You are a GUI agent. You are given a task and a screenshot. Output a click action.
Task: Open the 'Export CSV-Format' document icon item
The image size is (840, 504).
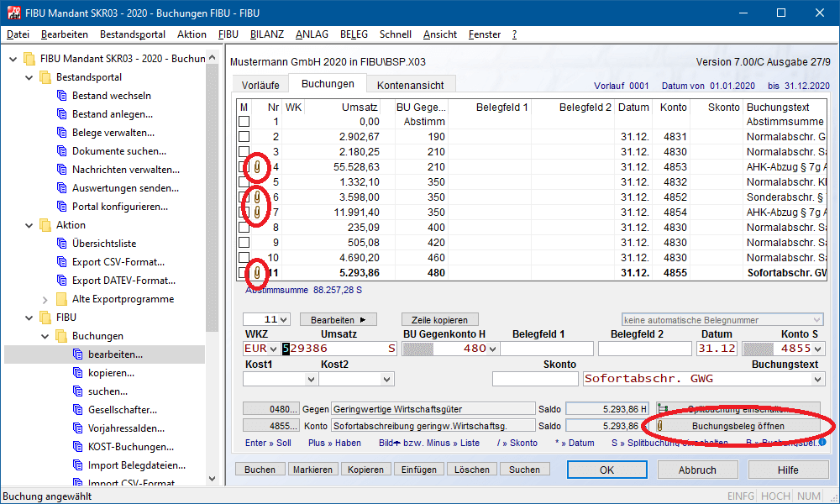click(61, 262)
